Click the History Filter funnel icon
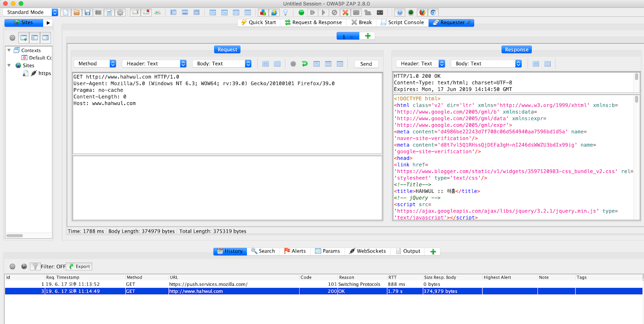644x324 pixels. tap(35, 266)
